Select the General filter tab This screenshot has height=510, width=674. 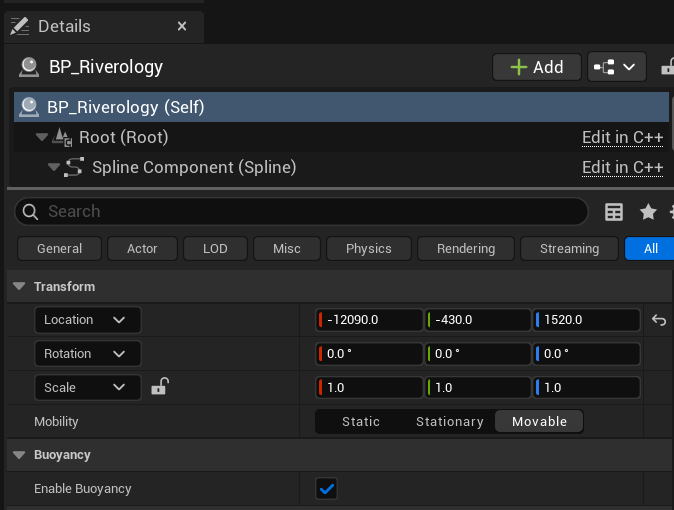click(59, 249)
